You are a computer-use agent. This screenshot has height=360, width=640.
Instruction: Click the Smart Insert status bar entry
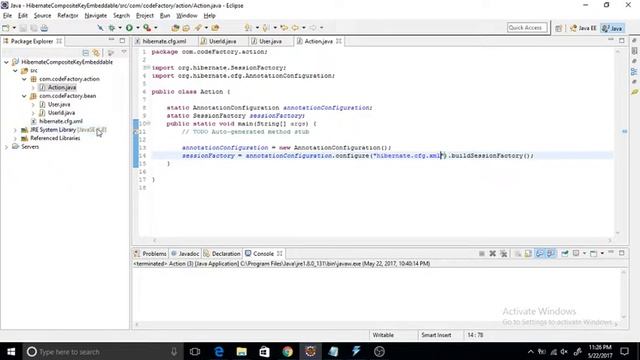point(436,335)
